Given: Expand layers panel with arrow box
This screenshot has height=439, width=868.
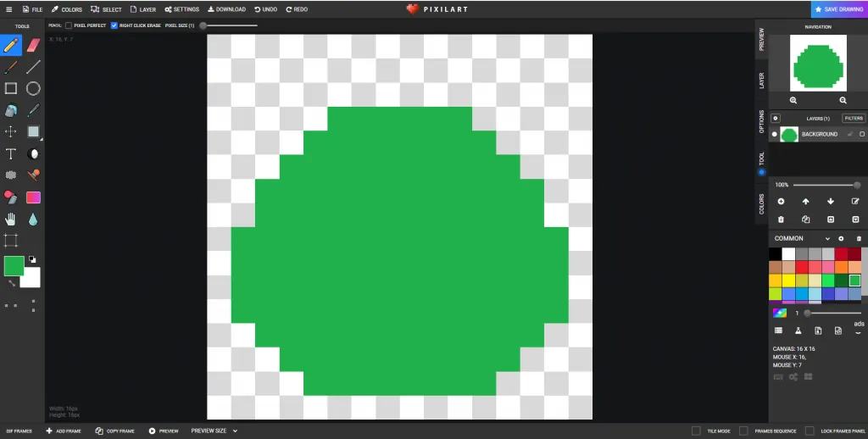Looking at the screenshot, I should point(776,119).
